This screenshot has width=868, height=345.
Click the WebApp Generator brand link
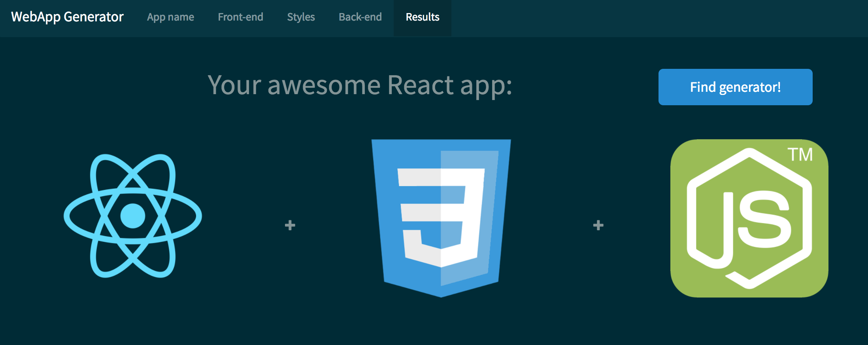pyautogui.click(x=67, y=17)
